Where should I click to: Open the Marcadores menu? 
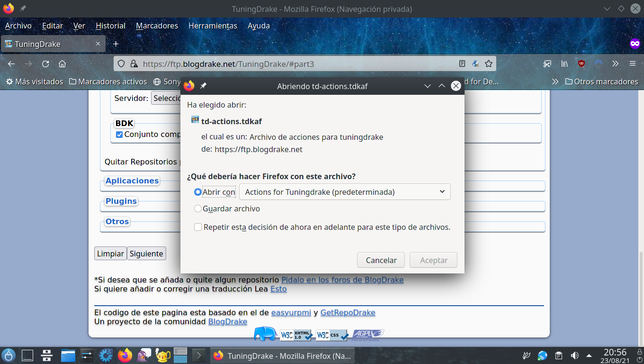point(157,26)
